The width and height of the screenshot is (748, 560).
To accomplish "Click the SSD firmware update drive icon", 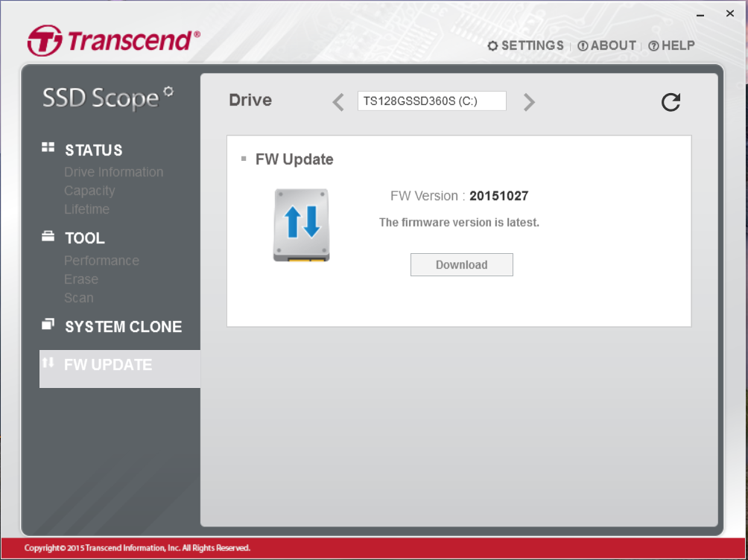I will point(301,225).
